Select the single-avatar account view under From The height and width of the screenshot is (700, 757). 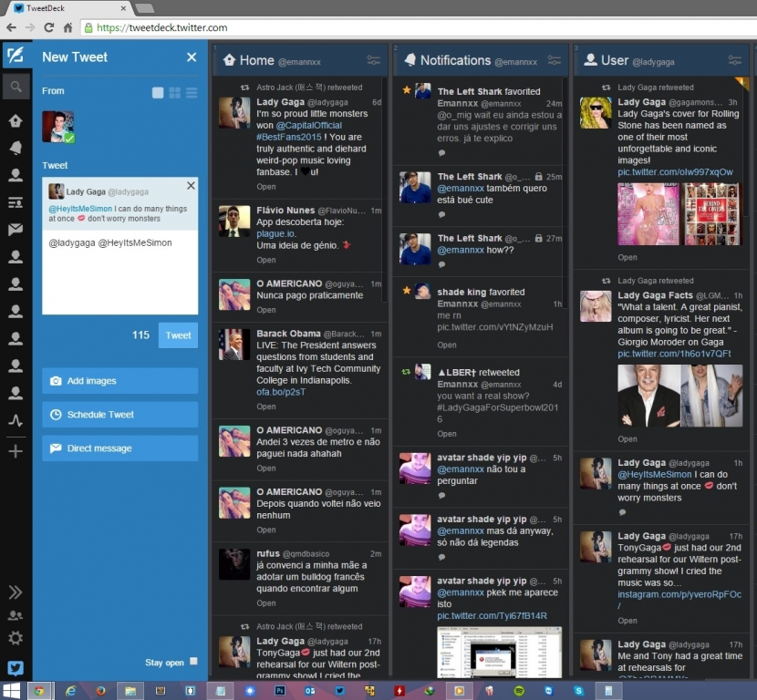point(158,93)
